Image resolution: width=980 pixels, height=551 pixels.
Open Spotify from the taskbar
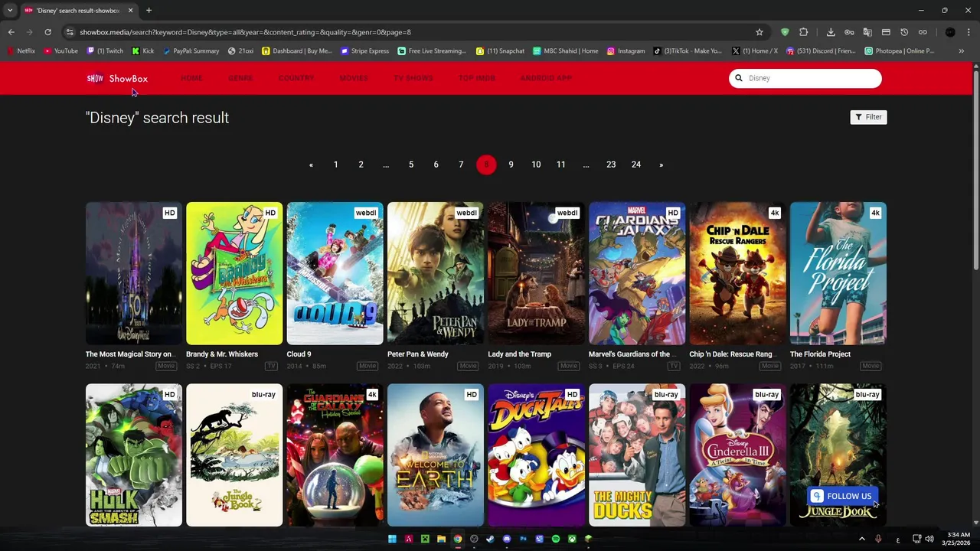556,539
